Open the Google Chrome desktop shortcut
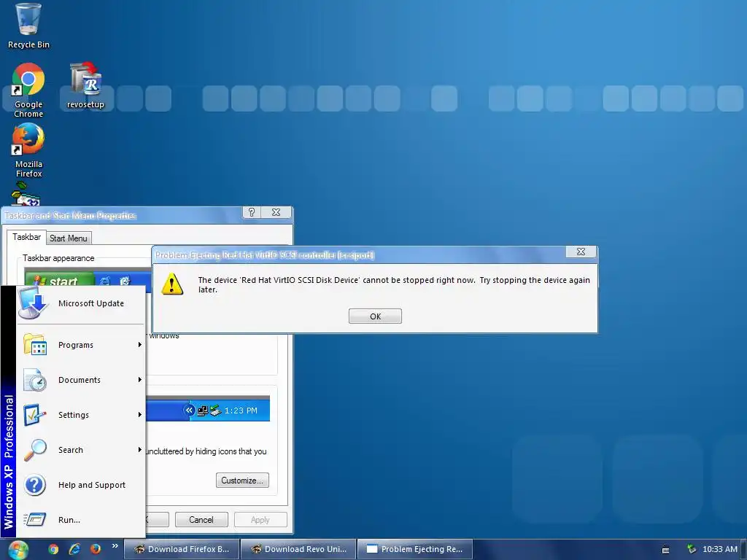 click(x=28, y=90)
